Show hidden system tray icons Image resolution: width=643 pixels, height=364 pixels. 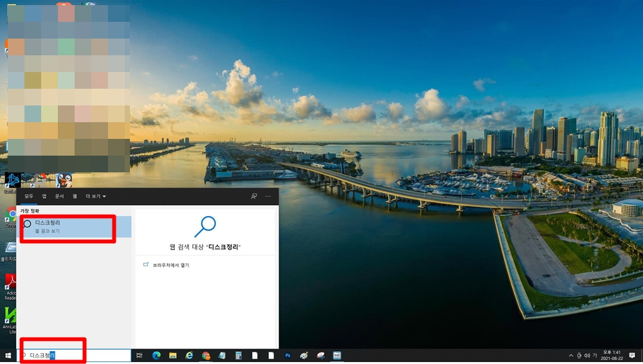tap(571, 356)
